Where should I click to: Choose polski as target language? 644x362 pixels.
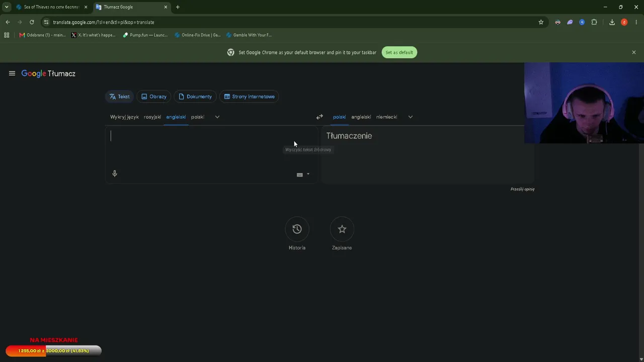tap(339, 117)
